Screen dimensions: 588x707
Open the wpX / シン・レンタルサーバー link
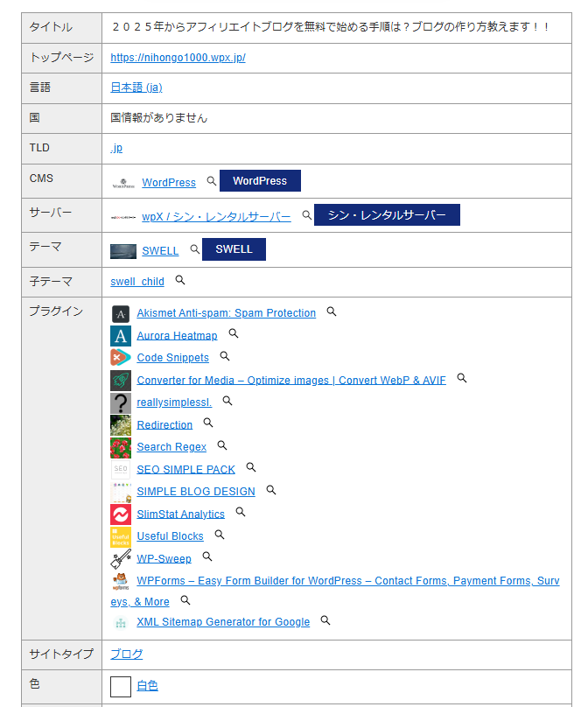click(216, 217)
